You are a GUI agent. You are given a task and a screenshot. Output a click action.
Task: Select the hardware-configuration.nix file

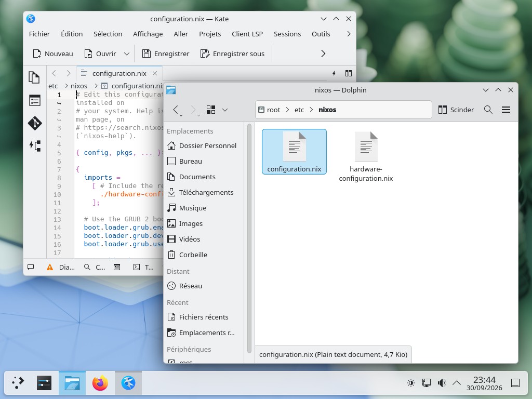pyautogui.click(x=366, y=156)
